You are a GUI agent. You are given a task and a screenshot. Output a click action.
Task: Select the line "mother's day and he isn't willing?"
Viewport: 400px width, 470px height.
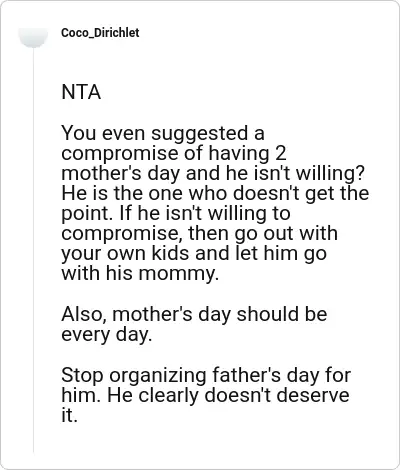point(212,174)
